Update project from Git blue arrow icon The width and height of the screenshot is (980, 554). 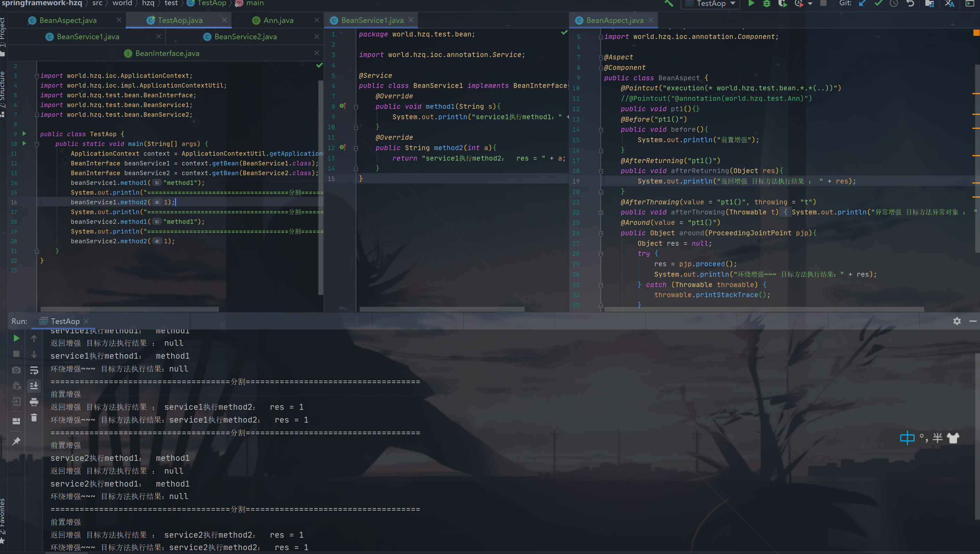[x=862, y=4]
